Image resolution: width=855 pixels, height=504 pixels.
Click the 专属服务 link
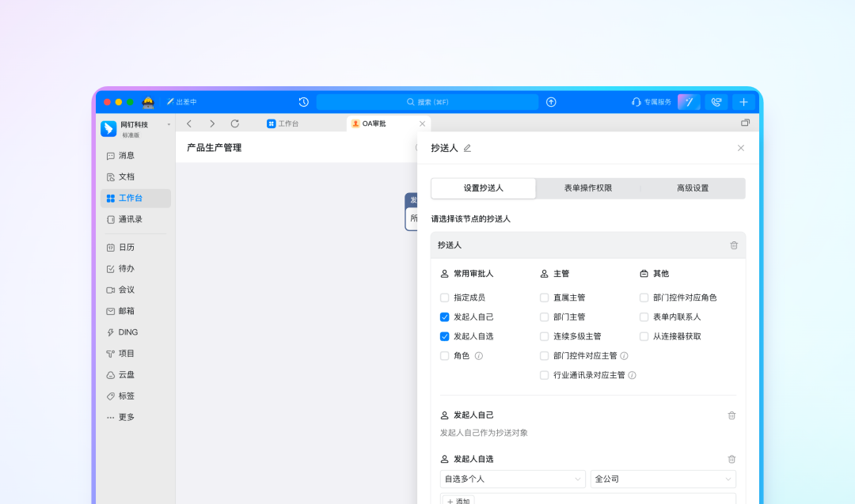[x=652, y=102]
